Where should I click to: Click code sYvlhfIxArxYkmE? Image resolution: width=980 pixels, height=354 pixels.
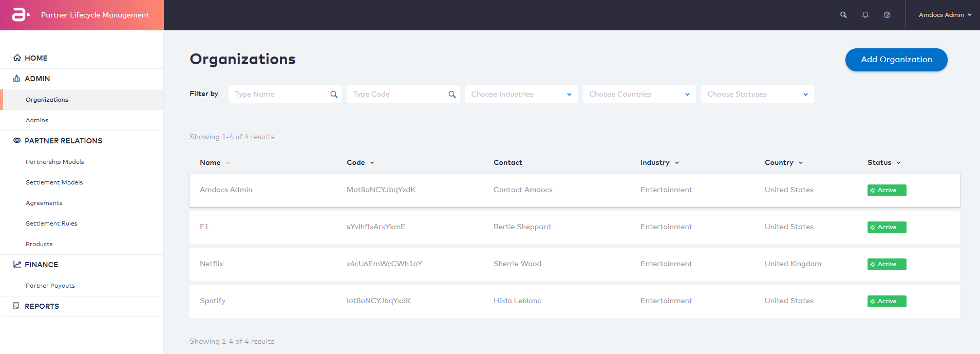pos(376,227)
